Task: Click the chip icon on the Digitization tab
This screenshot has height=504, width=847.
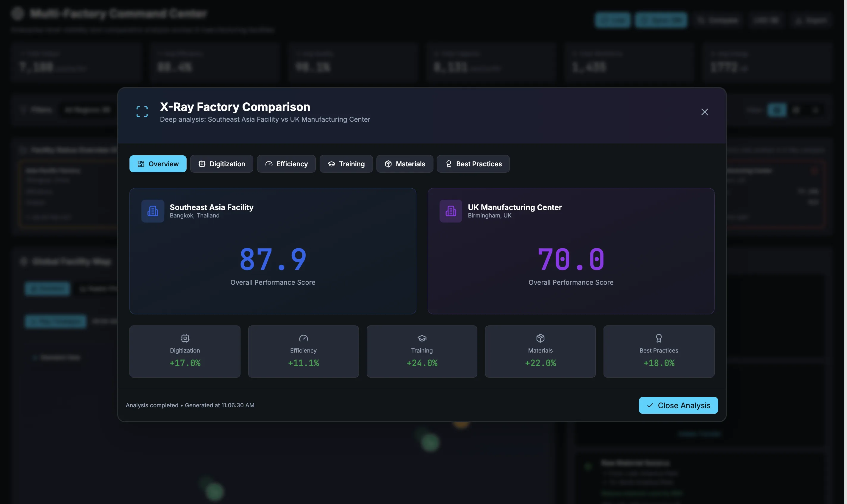Action: (x=202, y=164)
